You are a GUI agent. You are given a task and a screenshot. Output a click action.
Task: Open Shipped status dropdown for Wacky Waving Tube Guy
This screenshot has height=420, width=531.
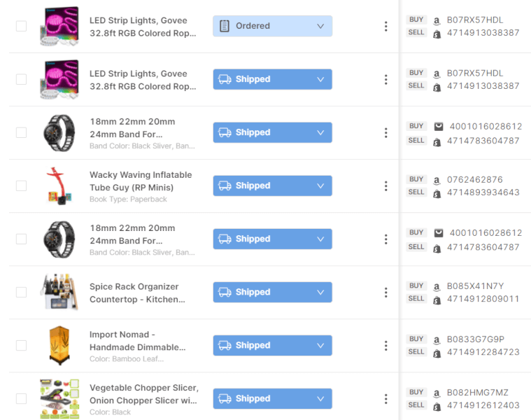tap(272, 185)
